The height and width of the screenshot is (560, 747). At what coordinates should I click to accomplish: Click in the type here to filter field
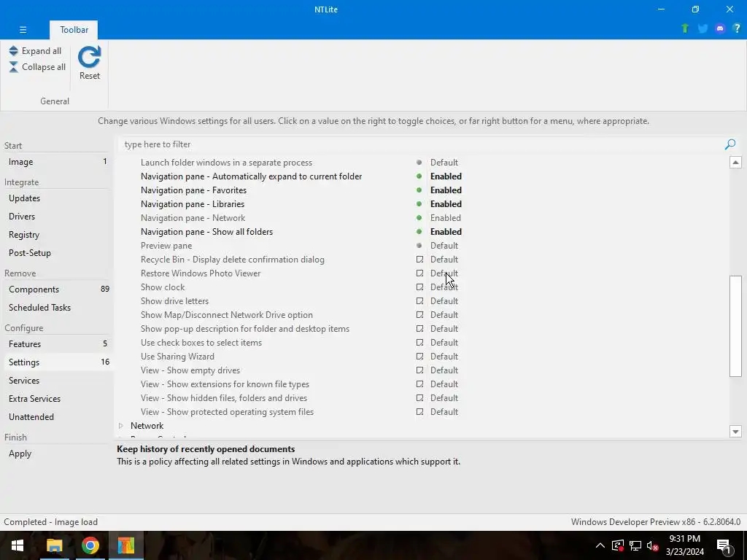tap(419, 144)
